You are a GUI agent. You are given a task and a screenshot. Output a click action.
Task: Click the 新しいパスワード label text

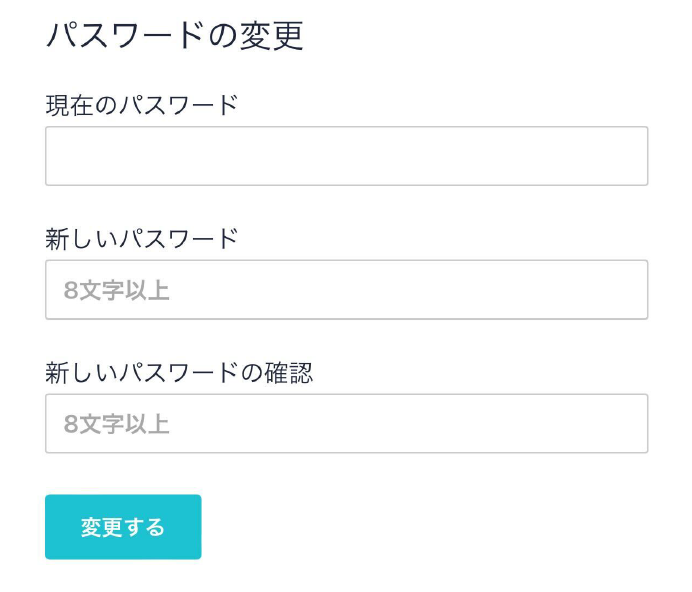(142, 238)
